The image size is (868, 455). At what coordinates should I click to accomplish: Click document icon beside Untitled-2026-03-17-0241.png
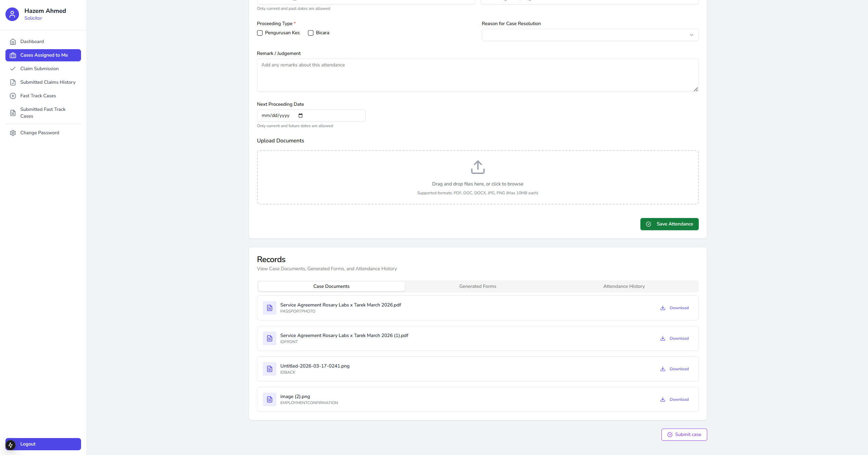pyautogui.click(x=270, y=369)
